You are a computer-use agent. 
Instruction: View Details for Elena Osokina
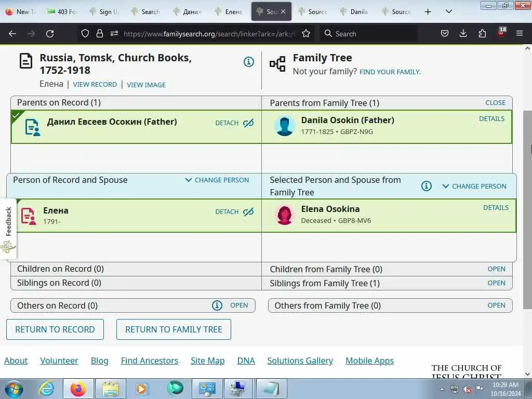point(496,208)
